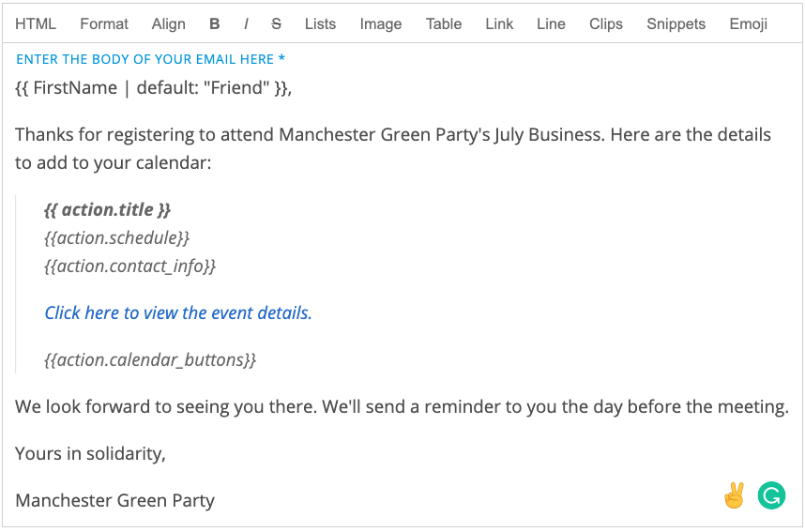Place cursor in the {{ action.title }} line
Image resolution: width=805 pixels, height=532 pixels.
pyautogui.click(x=107, y=209)
